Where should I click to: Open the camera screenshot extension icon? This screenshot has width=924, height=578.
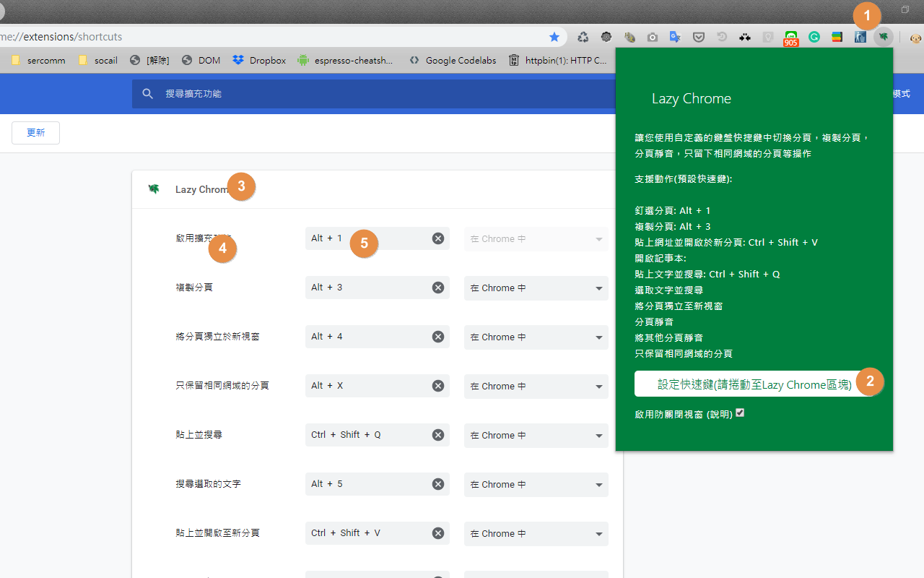653,37
